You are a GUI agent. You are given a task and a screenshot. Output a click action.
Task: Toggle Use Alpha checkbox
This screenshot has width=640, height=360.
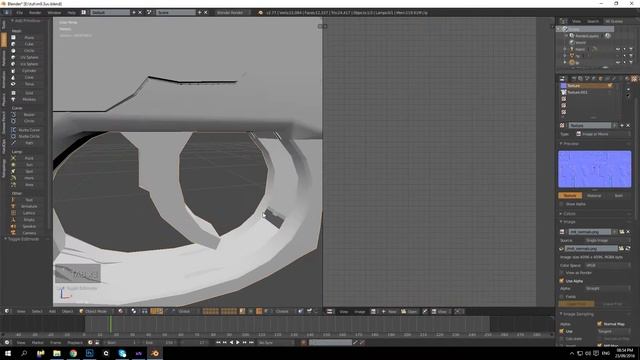pyautogui.click(x=562, y=281)
